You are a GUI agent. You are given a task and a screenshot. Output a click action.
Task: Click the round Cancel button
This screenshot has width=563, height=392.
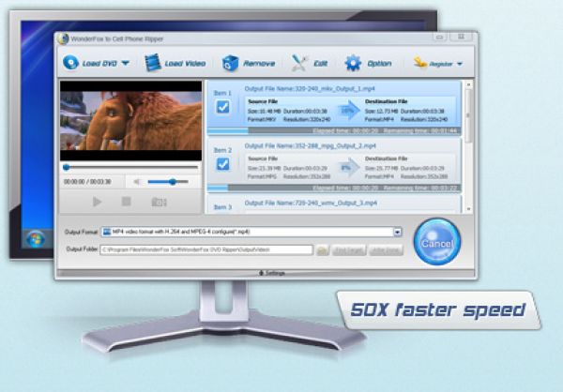click(436, 243)
